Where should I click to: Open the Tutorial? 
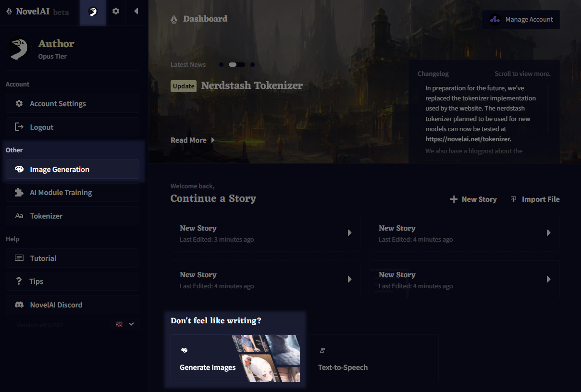[73, 258]
